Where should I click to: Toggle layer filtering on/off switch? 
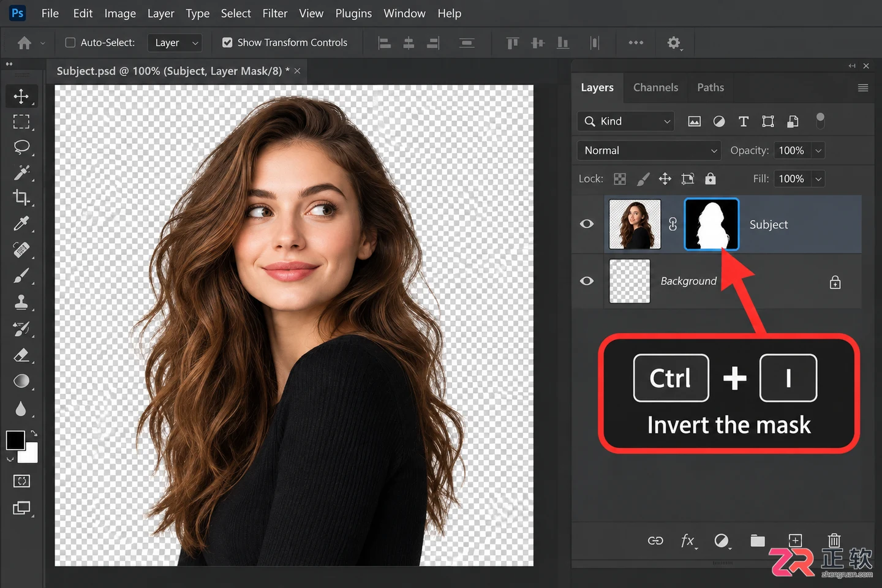820,121
